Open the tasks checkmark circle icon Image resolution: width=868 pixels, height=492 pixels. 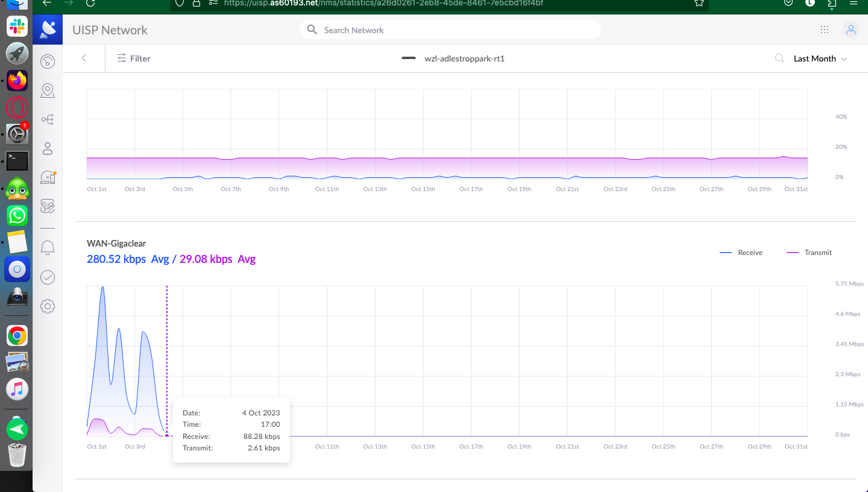(x=48, y=277)
